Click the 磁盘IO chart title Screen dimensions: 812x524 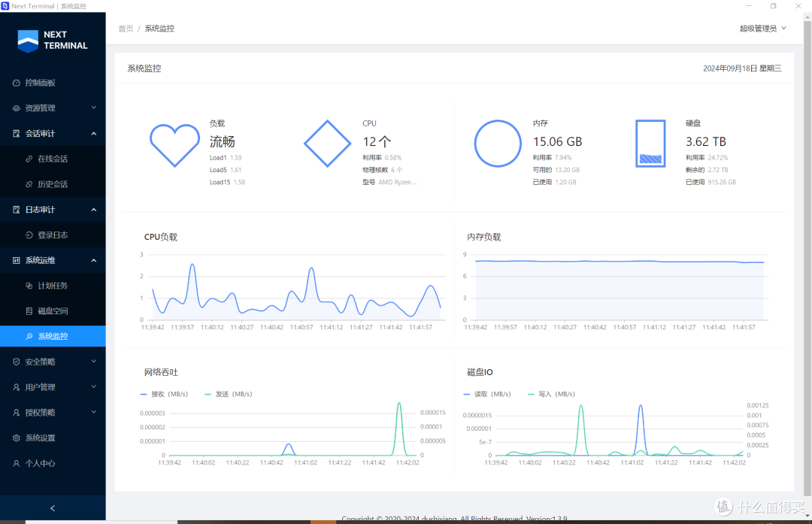click(480, 372)
